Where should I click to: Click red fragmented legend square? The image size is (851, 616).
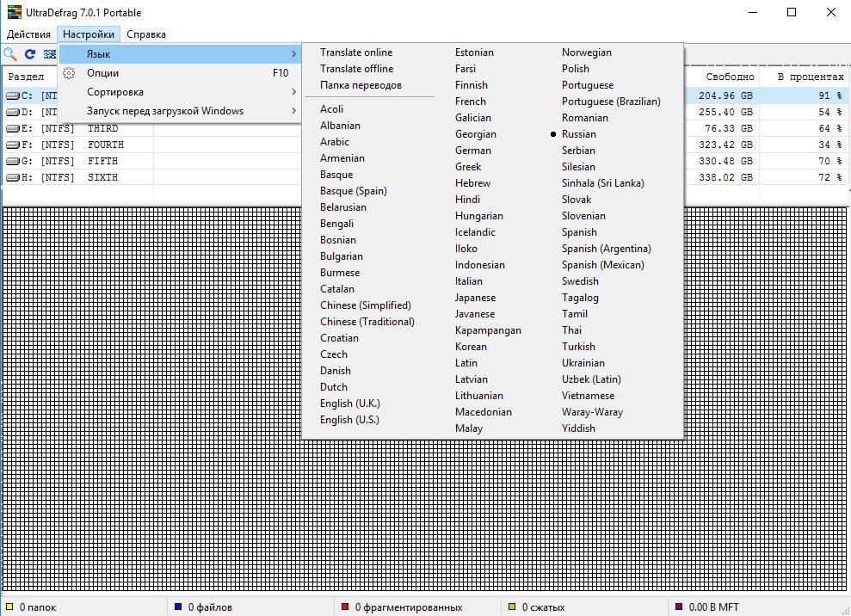coord(345,607)
